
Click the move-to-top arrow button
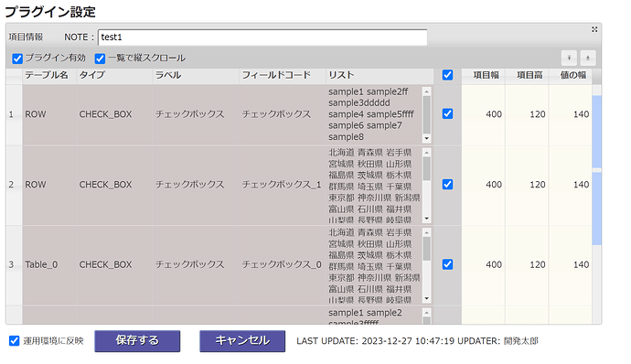[x=569, y=58]
